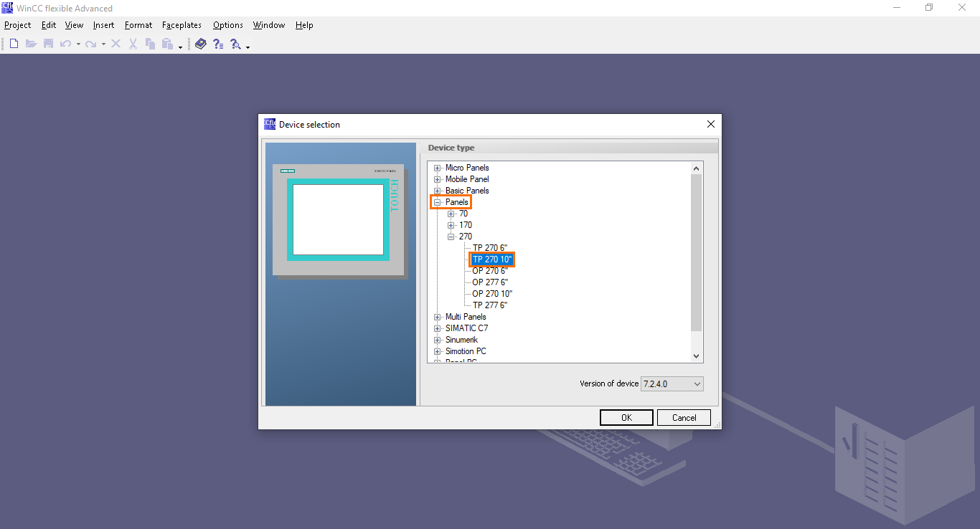Screen dimensions: 980x529
Task: Select OP 277 6" device
Action: tap(490, 282)
